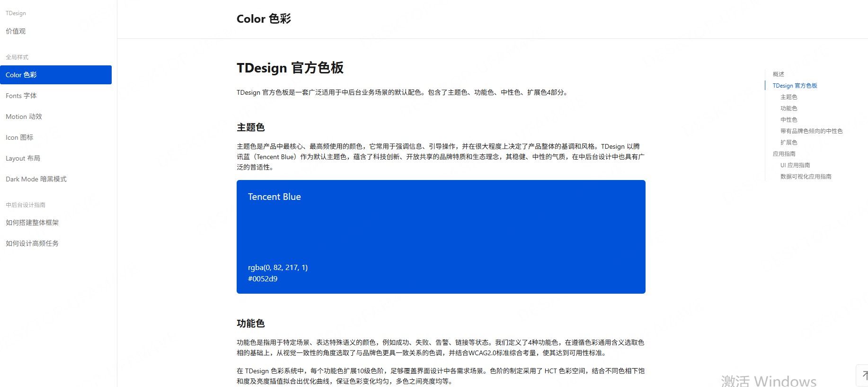Click the 主题色 section heading
The width and height of the screenshot is (868, 387).
251,127
